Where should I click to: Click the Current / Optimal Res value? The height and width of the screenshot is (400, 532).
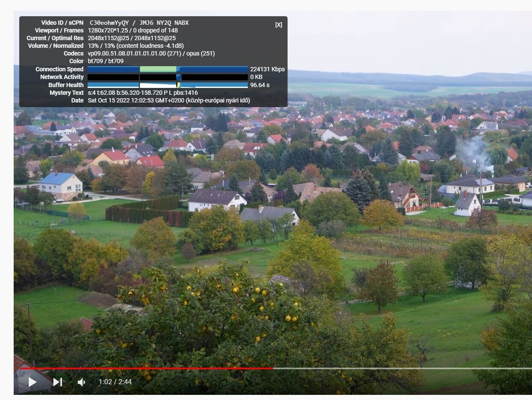(x=132, y=38)
